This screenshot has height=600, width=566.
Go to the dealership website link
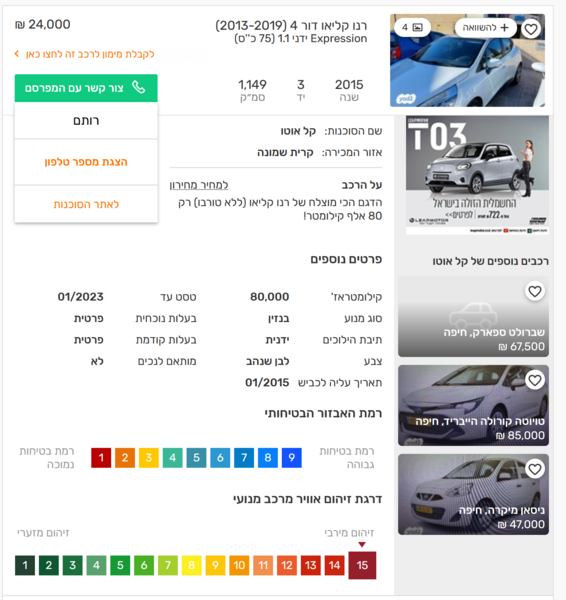pos(86,204)
